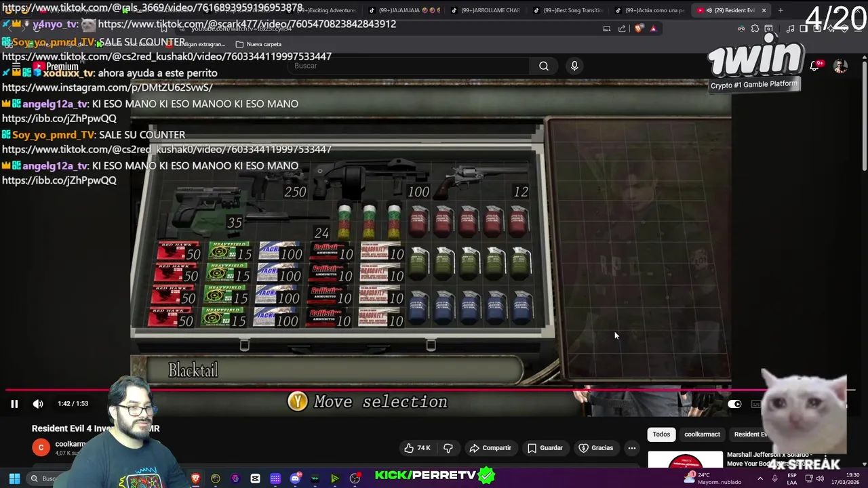The height and width of the screenshot is (488, 868).
Task: Switch to Actúa como una TikTok tab
Action: point(650,10)
